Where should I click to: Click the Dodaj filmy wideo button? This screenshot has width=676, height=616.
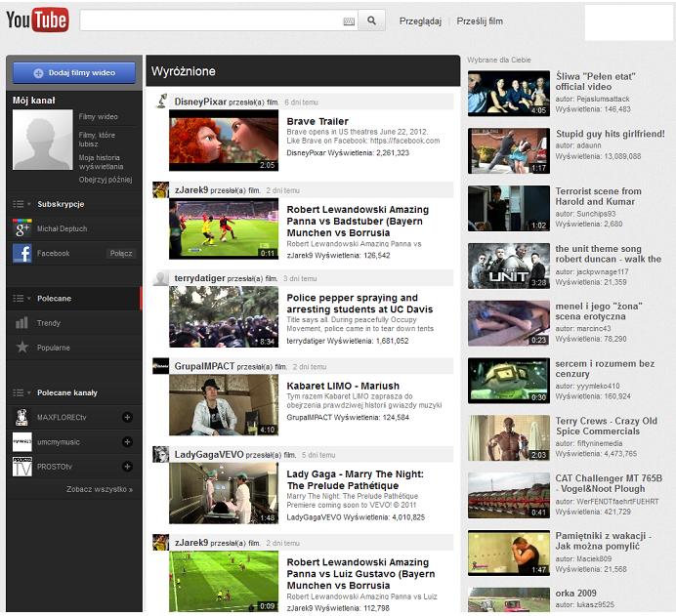73,72
